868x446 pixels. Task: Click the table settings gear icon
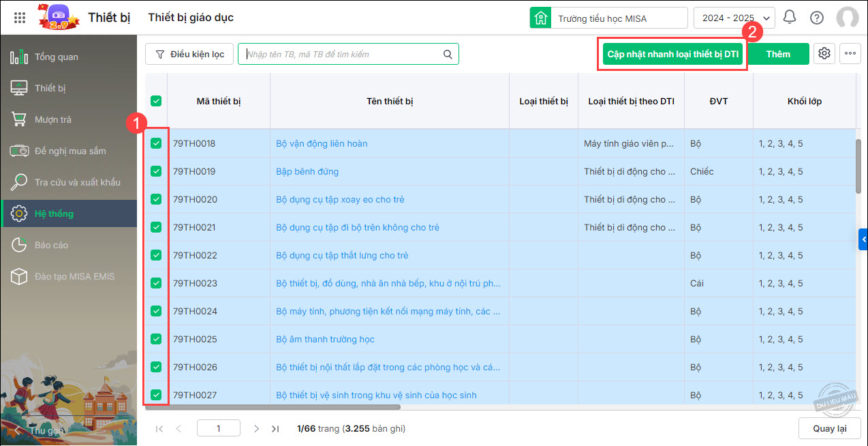click(824, 54)
